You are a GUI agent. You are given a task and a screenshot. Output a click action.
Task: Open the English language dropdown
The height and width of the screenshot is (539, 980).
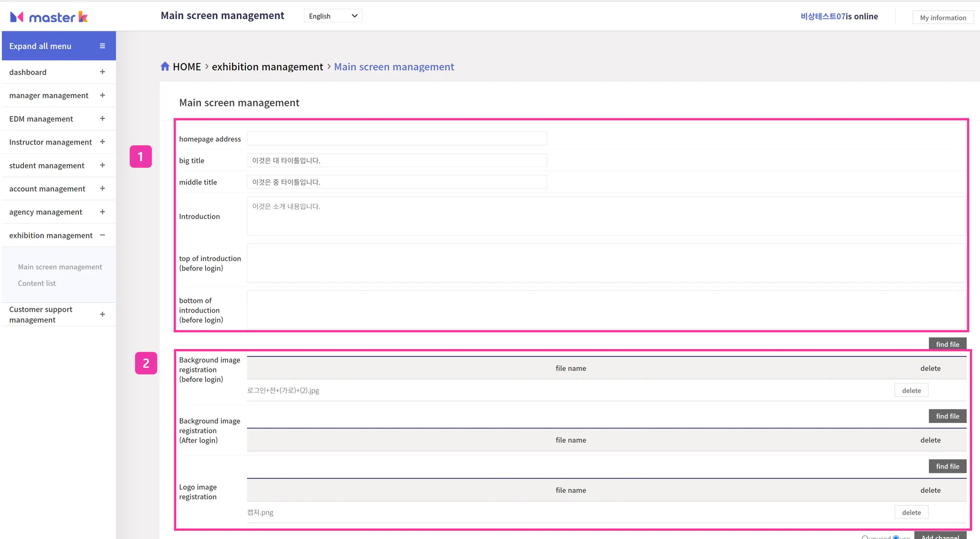coord(333,16)
